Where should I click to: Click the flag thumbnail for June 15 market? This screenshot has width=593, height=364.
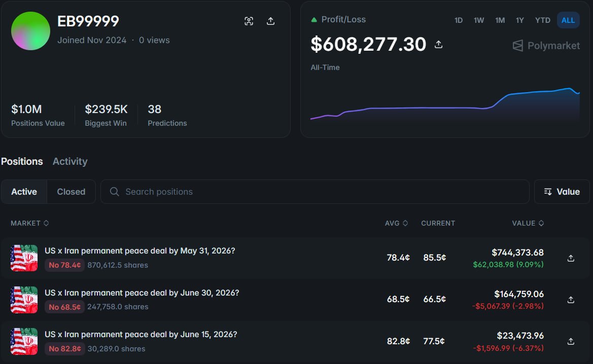click(x=24, y=341)
